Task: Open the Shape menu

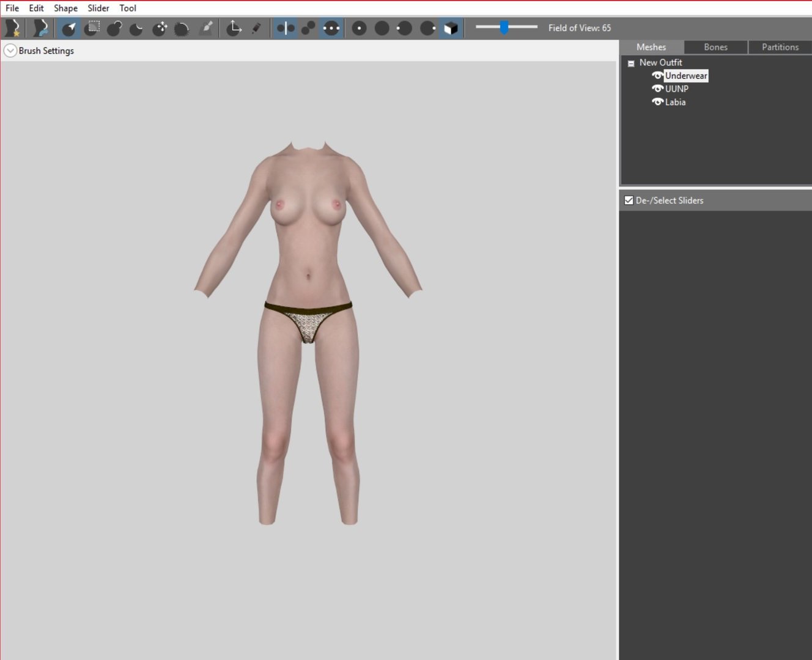Action: [65, 8]
